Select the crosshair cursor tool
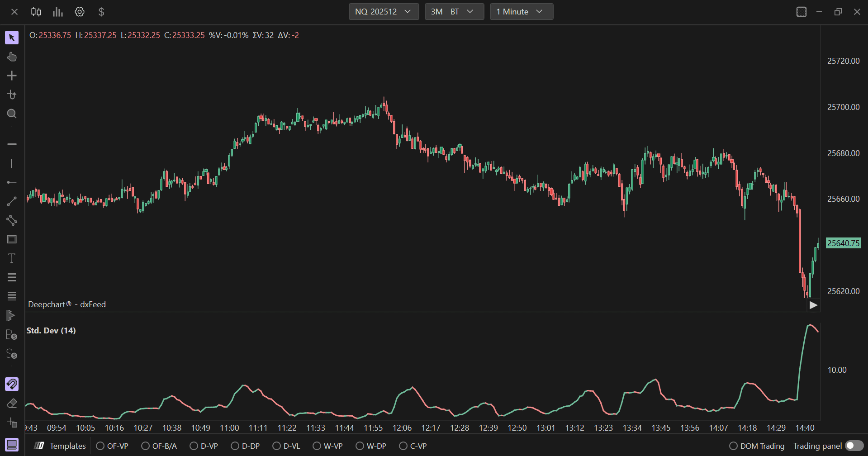This screenshot has width=868, height=456. 12,76
